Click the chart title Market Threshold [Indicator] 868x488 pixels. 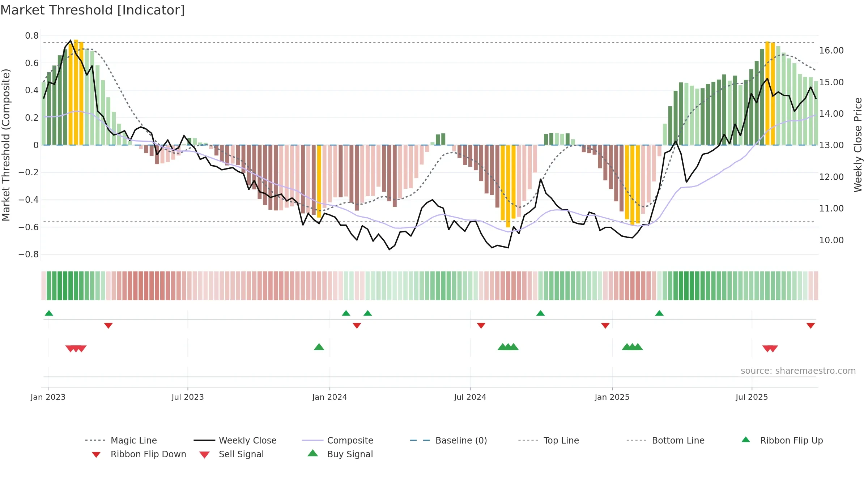point(93,10)
